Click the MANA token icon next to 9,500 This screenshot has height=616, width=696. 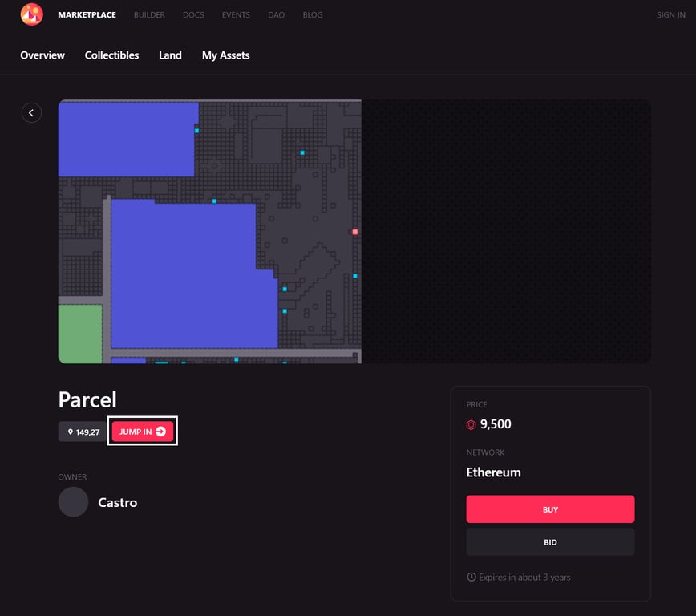click(x=472, y=424)
